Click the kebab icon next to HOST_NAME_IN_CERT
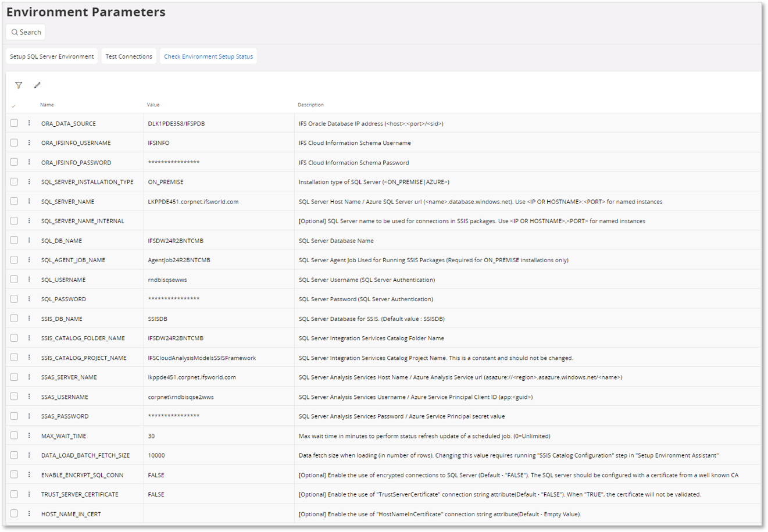 [x=29, y=514]
